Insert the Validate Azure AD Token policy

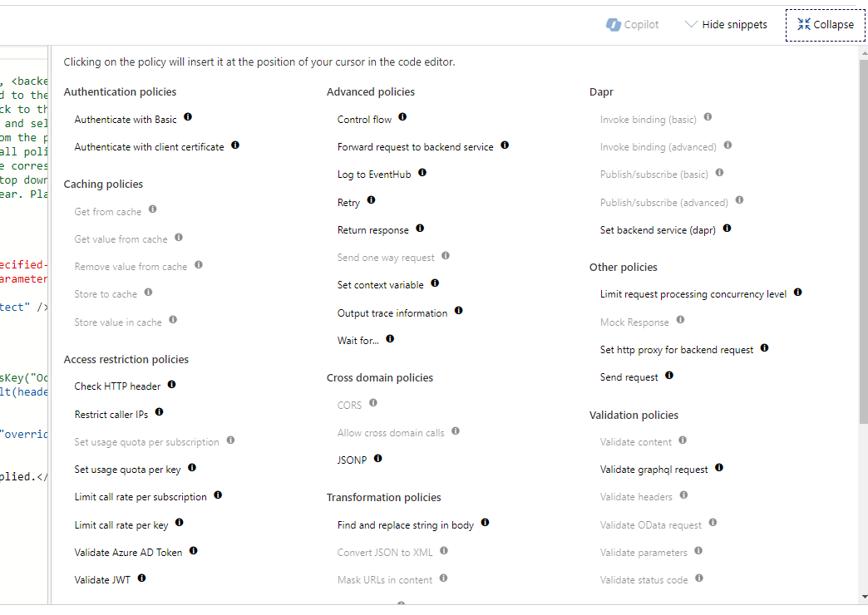pos(129,551)
